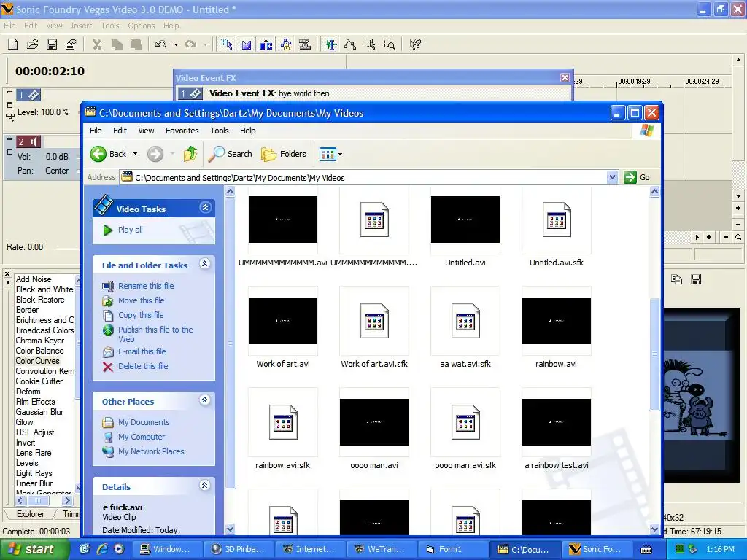Image resolution: width=747 pixels, height=560 pixels.
Task: Click the Open folder icon in Vegas toolbar
Action: (x=32, y=44)
